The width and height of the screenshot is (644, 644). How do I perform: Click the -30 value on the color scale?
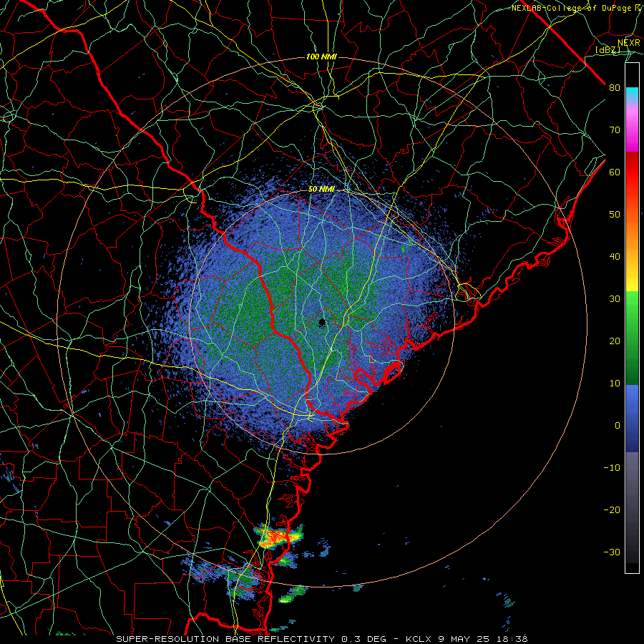(x=612, y=552)
